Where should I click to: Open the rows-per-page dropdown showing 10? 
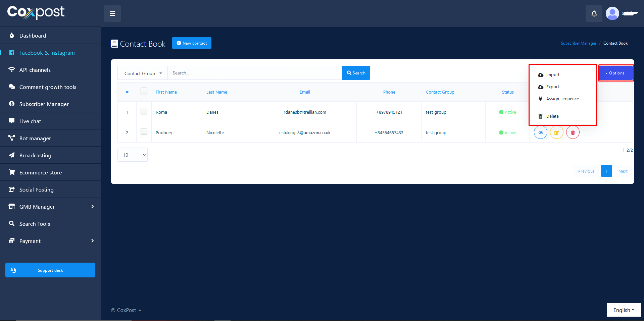133,155
